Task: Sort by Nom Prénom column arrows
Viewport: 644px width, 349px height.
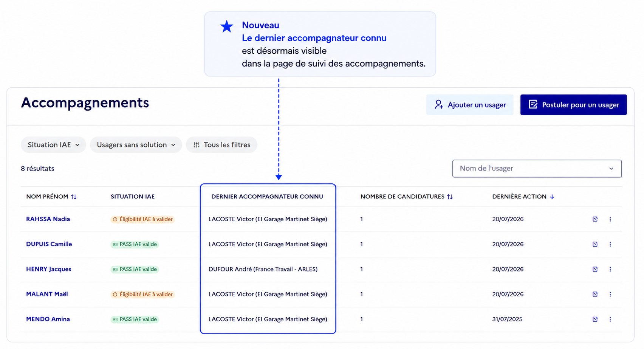Action: click(x=74, y=197)
